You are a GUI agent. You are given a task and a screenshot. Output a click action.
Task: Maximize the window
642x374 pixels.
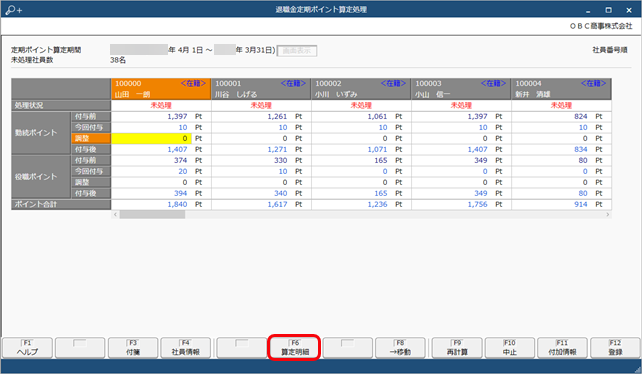tap(608, 10)
